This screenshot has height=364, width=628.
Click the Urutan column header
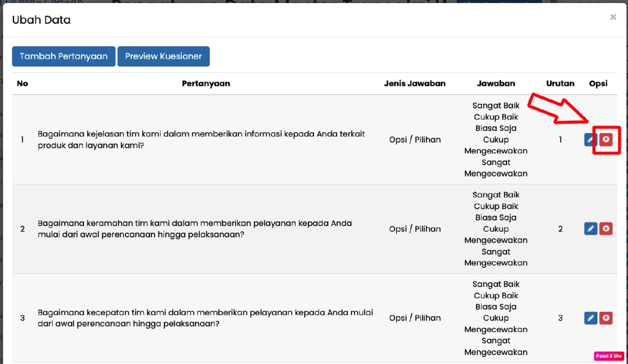(x=560, y=83)
